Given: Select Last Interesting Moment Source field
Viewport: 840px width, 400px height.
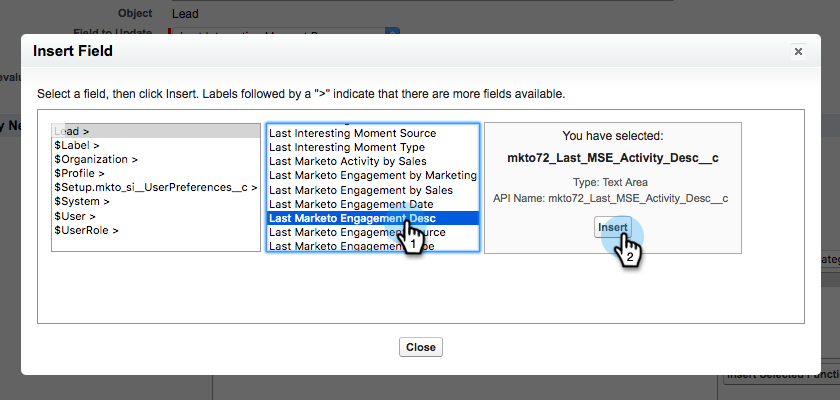Looking at the screenshot, I should click(x=373, y=133).
